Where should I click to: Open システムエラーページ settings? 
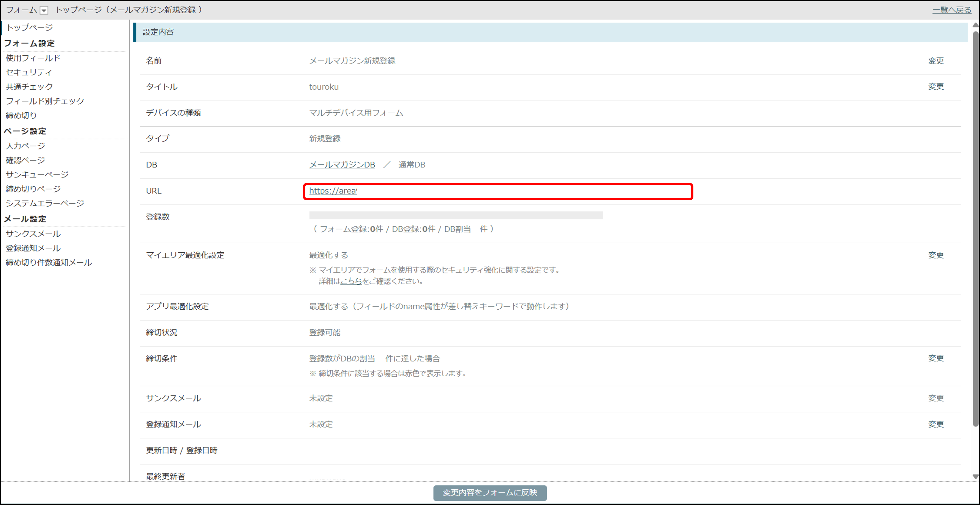[x=45, y=203]
